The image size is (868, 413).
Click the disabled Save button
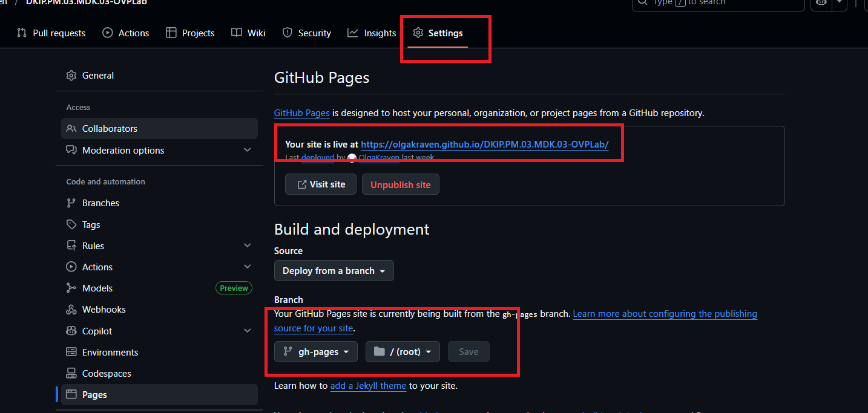click(469, 352)
